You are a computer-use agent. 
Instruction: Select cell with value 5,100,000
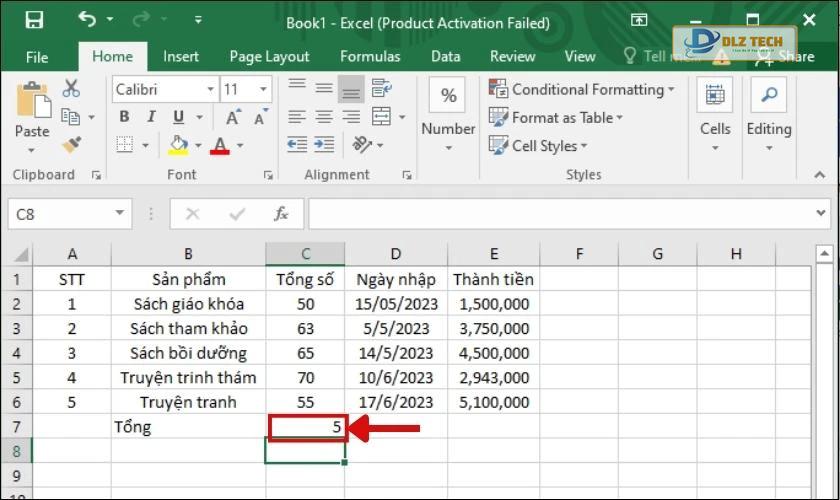click(x=493, y=402)
